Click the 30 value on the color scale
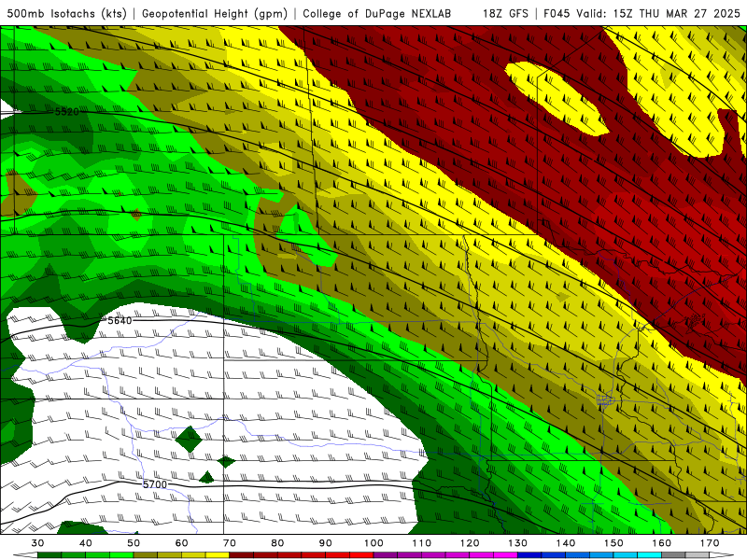Image resolution: width=747 pixels, height=560 pixels. click(37, 543)
